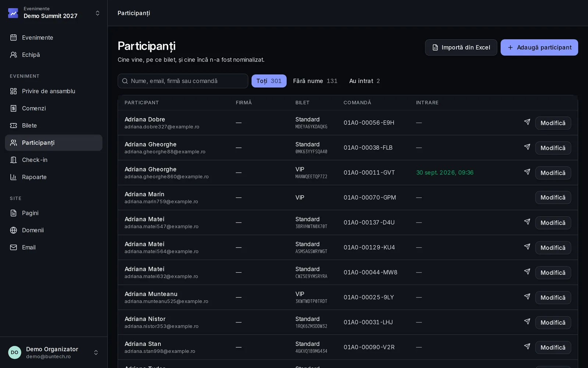
Task: Click ticket code 3KWTWDTP0TRDT
Action: click(x=311, y=301)
